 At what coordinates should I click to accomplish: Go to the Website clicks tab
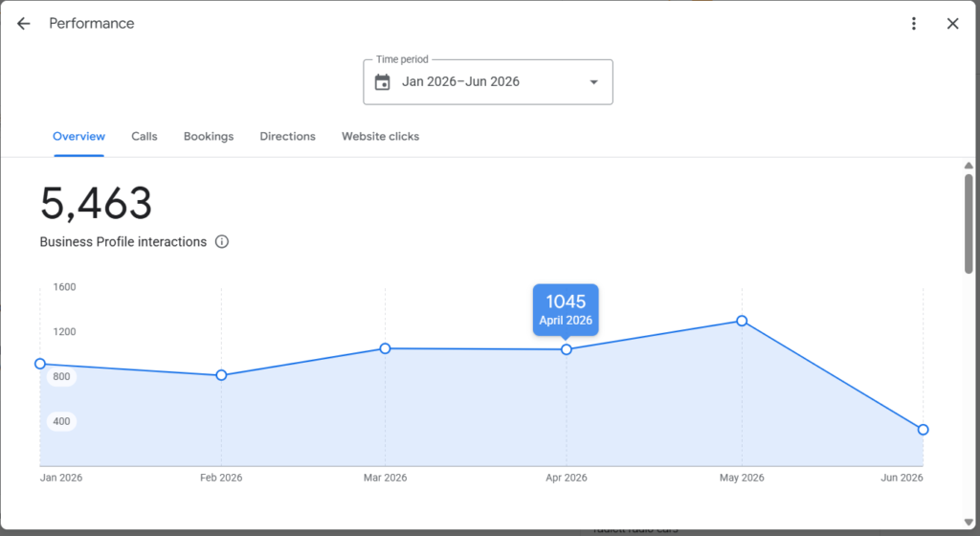click(380, 136)
